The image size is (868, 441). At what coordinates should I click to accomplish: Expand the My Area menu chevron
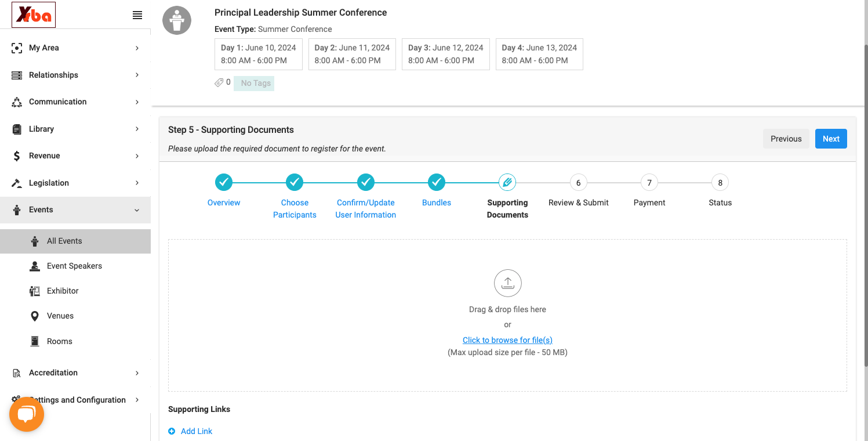(137, 48)
